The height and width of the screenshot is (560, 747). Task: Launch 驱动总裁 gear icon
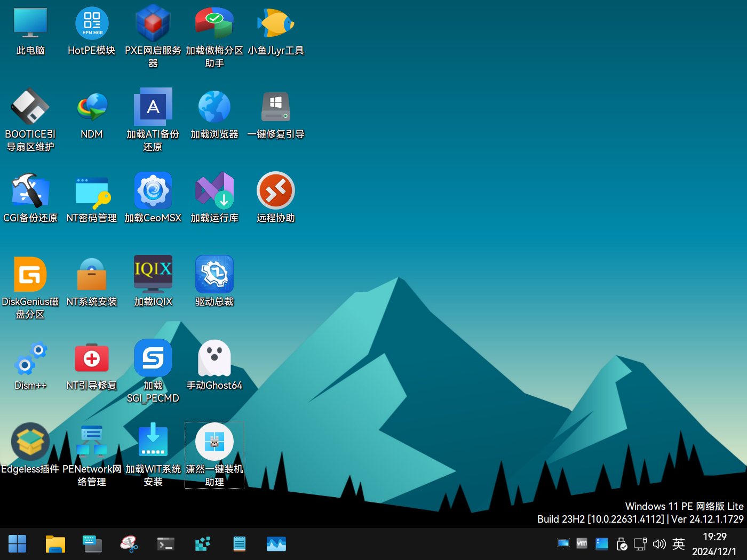coord(214,282)
